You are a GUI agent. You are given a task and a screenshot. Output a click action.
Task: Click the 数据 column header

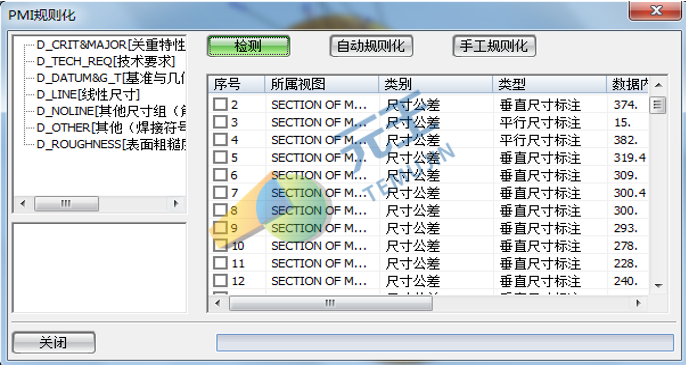click(628, 84)
